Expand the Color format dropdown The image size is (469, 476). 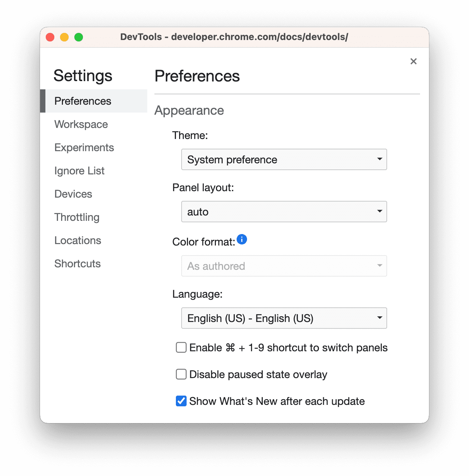(x=284, y=266)
